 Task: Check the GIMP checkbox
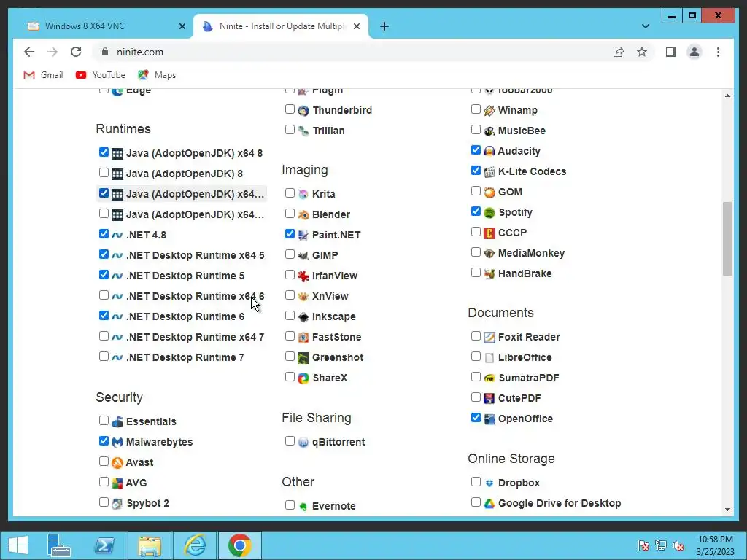pyautogui.click(x=290, y=254)
